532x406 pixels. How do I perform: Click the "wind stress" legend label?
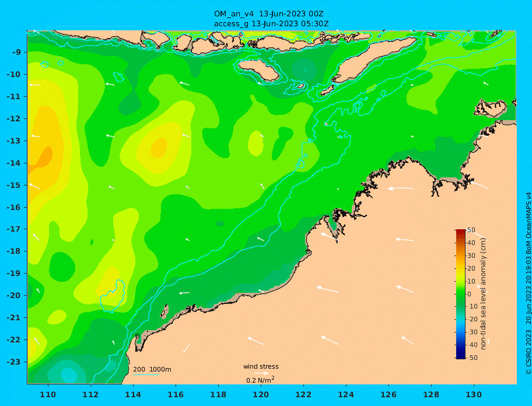[261, 367]
